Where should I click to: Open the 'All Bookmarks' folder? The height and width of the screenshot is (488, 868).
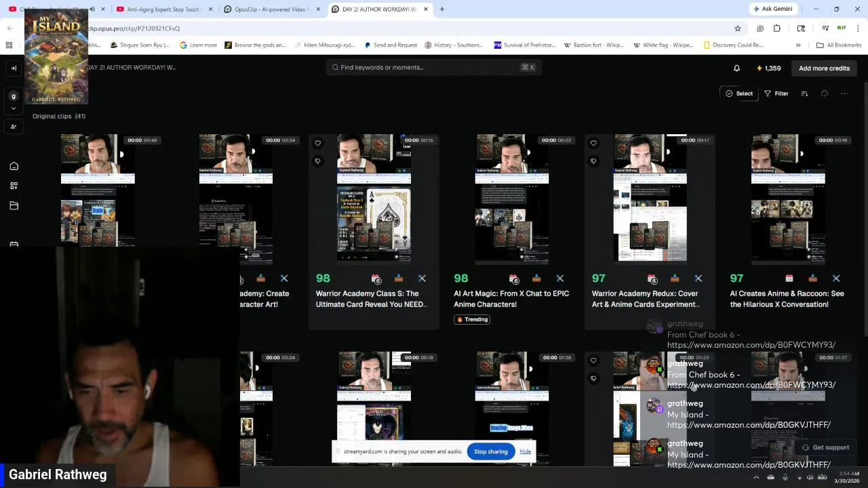(839, 45)
